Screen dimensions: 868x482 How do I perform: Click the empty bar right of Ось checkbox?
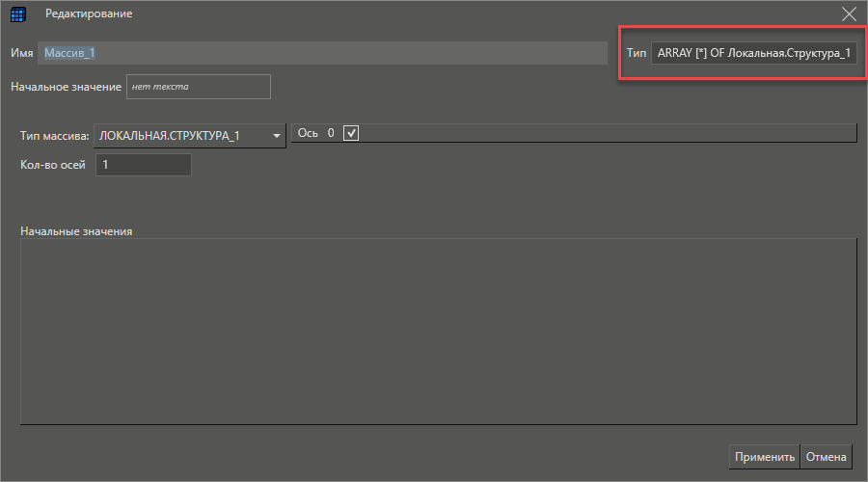(608, 133)
